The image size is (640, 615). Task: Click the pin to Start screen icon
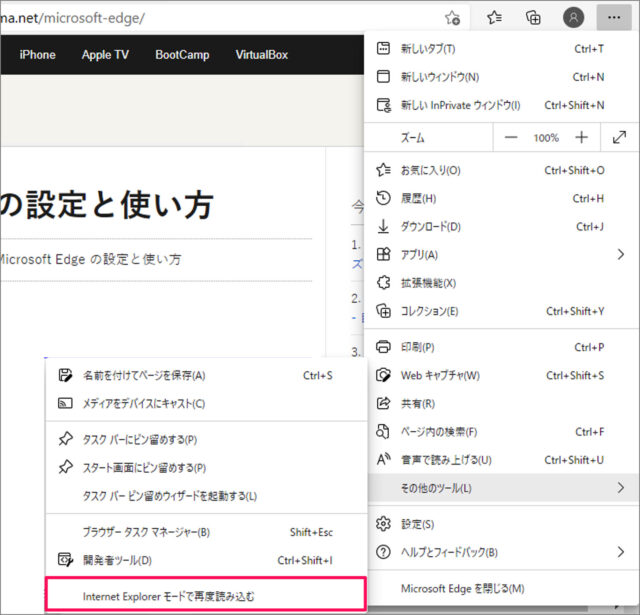65,467
